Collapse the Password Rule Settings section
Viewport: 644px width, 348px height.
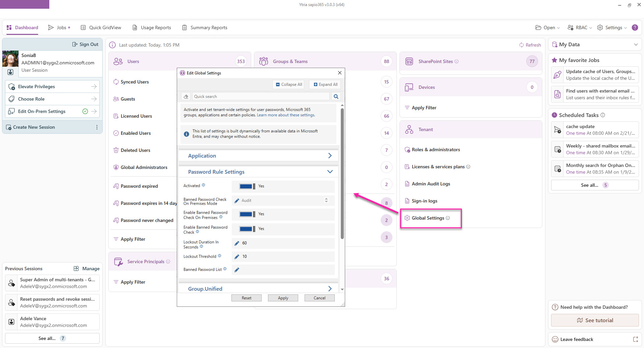click(330, 172)
